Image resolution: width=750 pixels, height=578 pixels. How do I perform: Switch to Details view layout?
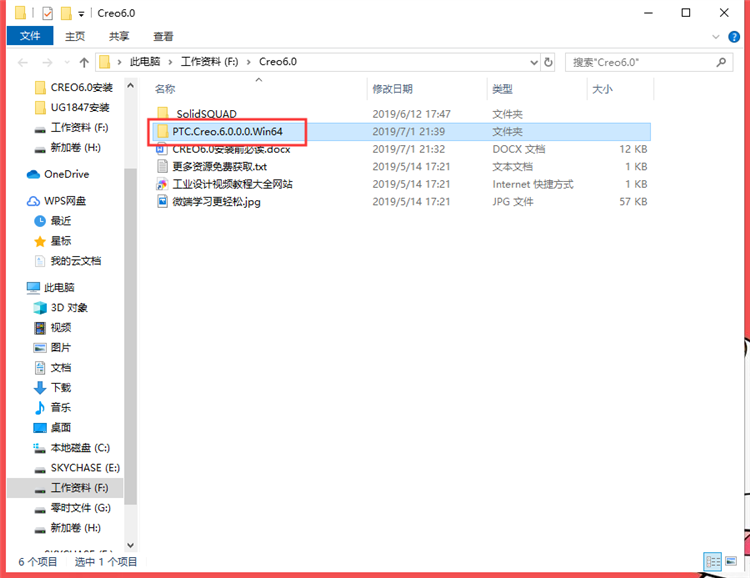coord(713,561)
